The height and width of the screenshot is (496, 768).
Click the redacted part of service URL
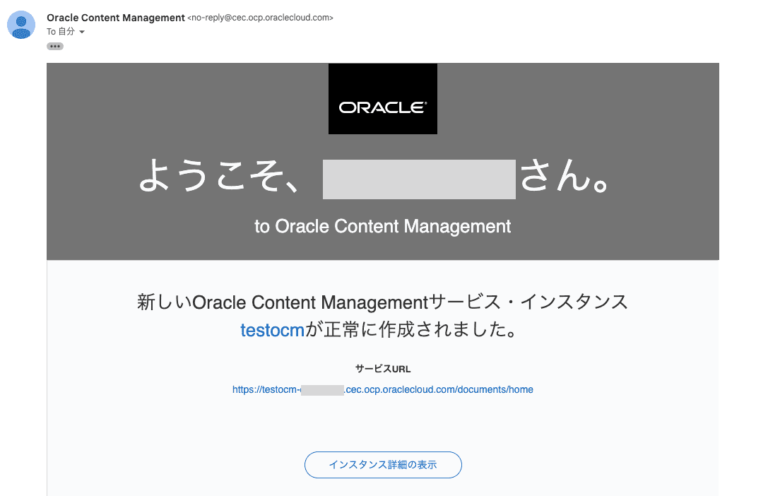(322, 389)
